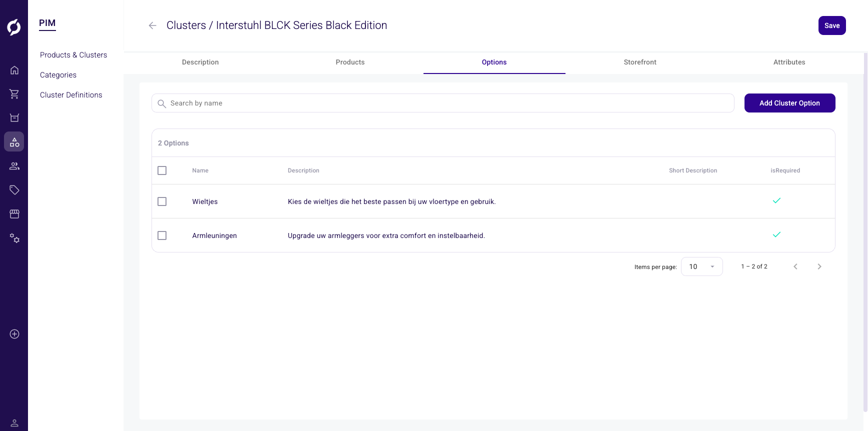Click the isRequired checkmark for Wieltjes
This screenshot has height=431, width=868.
pyautogui.click(x=776, y=201)
